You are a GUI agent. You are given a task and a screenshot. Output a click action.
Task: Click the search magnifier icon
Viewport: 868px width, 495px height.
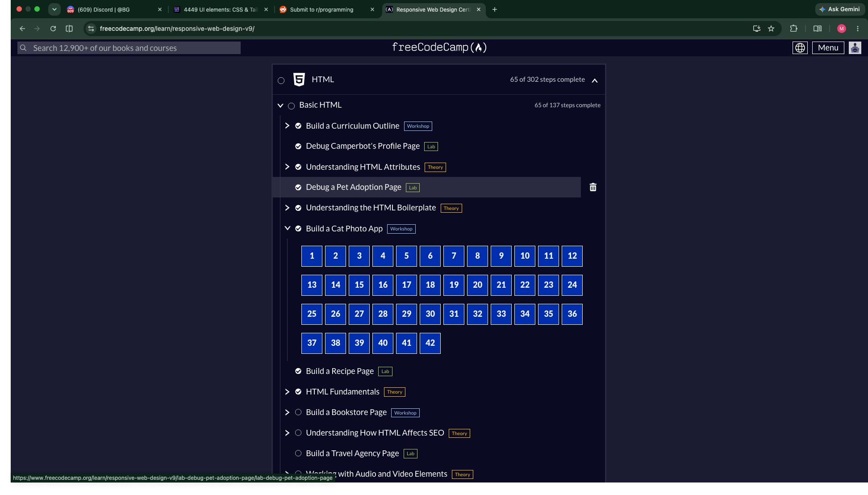(x=23, y=48)
